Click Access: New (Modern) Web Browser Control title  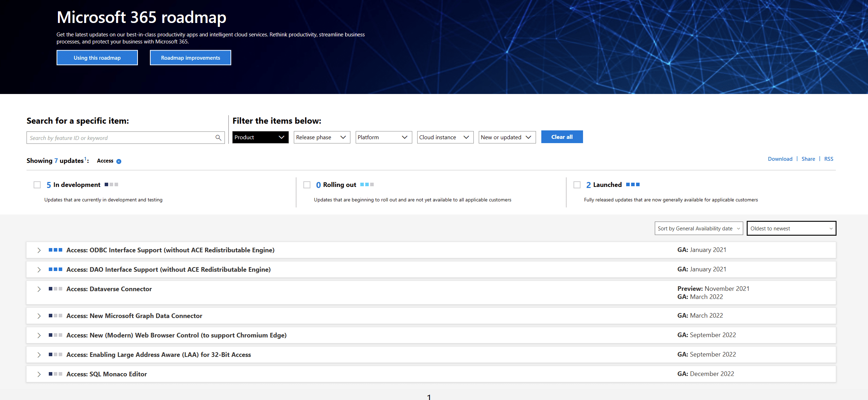(176, 335)
